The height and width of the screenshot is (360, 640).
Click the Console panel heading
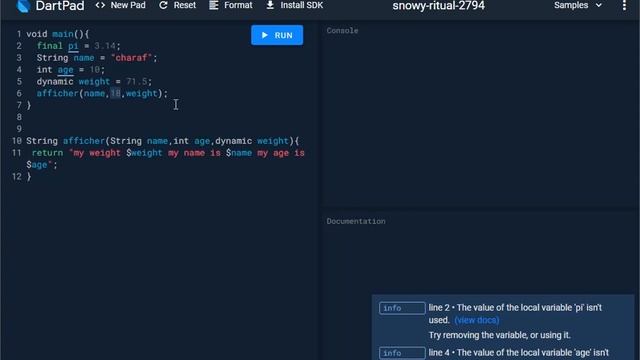coord(342,31)
